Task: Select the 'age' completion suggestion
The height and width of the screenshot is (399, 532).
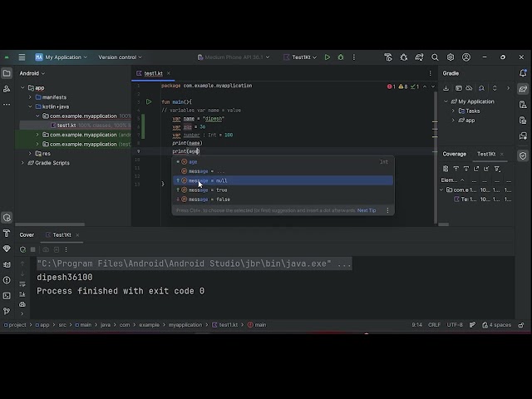Action: (x=283, y=162)
